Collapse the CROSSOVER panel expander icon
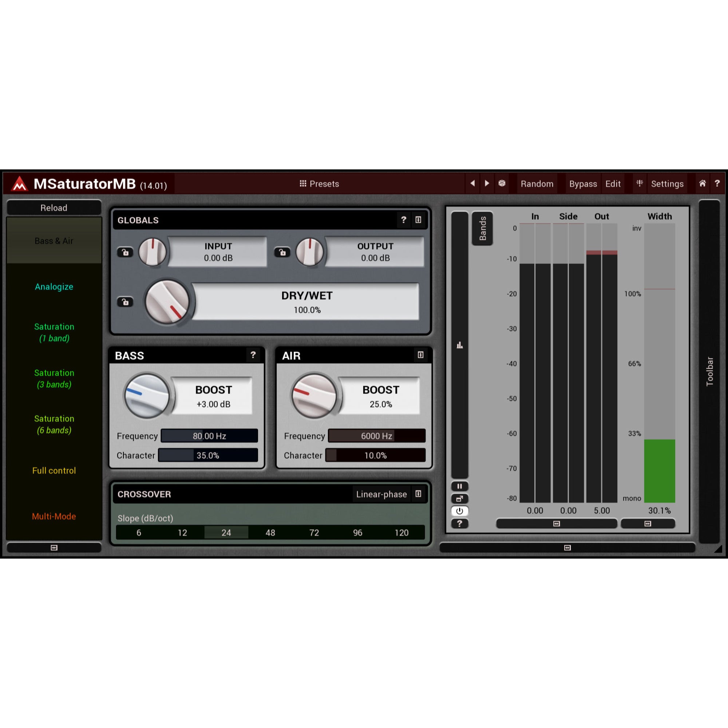The height and width of the screenshot is (728, 728). pos(418,494)
